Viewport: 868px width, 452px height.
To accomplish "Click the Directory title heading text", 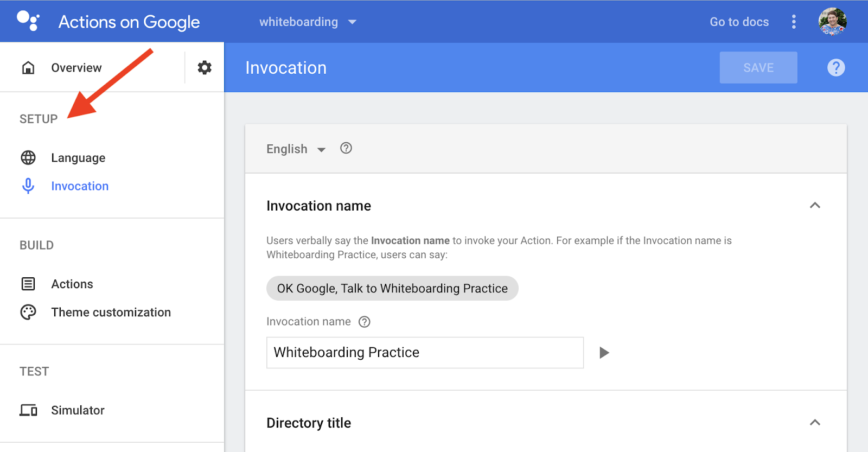I will click(309, 423).
